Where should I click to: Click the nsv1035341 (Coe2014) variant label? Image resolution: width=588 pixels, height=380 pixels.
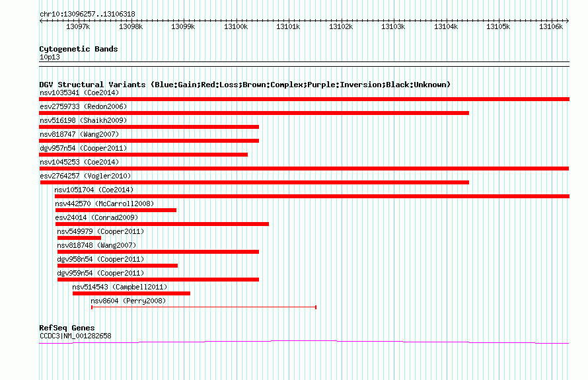(x=79, y=93)
